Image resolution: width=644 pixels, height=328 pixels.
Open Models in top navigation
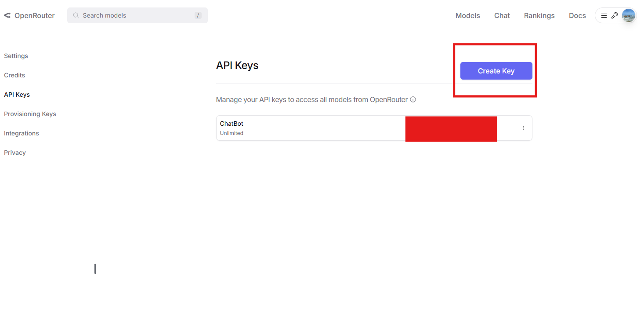pyautogui.click(x=467, y=15)
